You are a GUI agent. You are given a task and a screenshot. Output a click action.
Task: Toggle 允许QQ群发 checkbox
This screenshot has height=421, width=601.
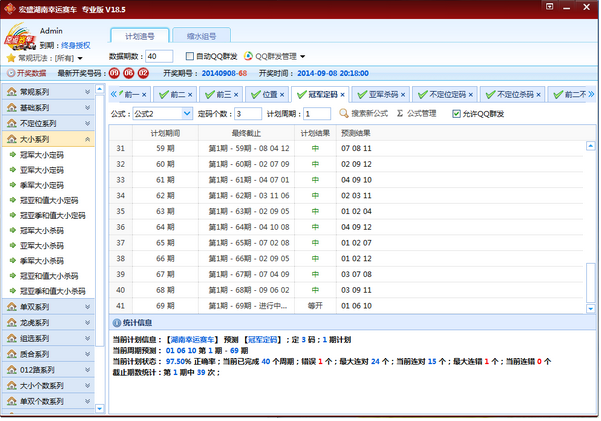coord(456,114)
